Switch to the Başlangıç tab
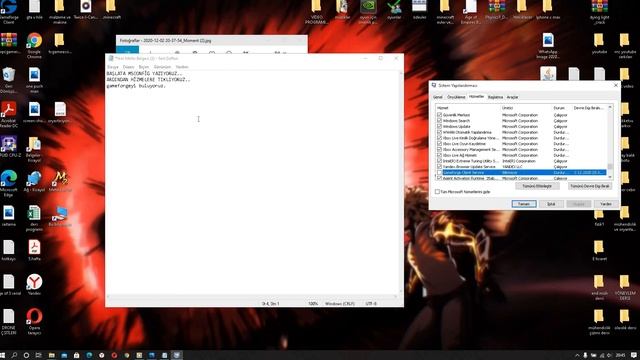 click(495, 97)
